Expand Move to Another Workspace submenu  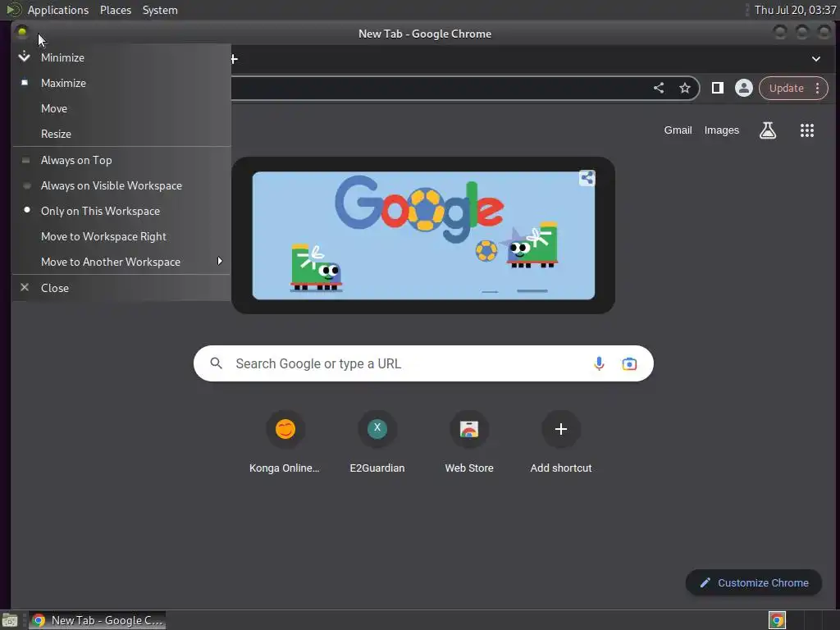coord(121,262)
